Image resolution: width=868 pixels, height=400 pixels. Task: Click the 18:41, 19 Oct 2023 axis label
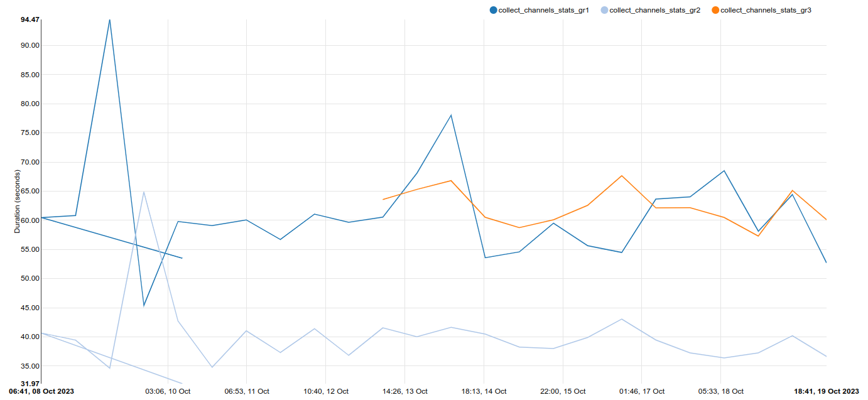pos(826,391)
